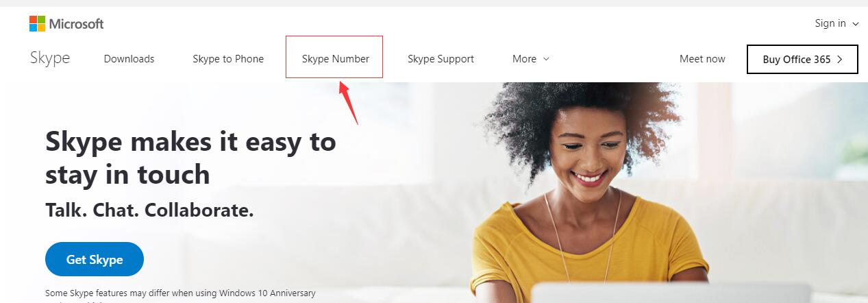Click the blue Get Skype button

95,259
